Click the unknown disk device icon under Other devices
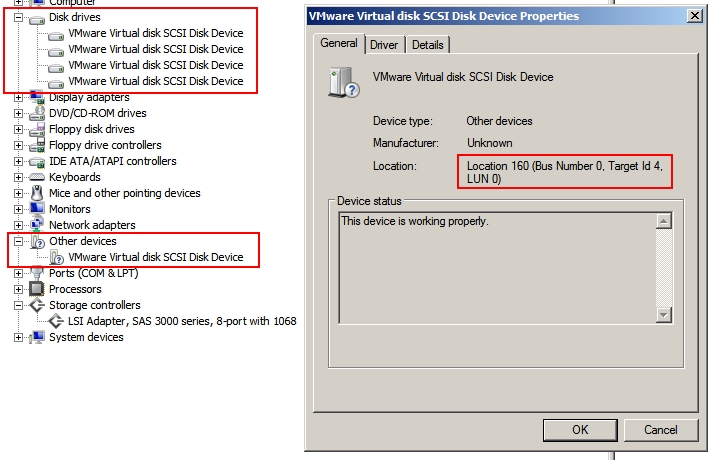This screenshot has height=460, width=717. [56, 257]
